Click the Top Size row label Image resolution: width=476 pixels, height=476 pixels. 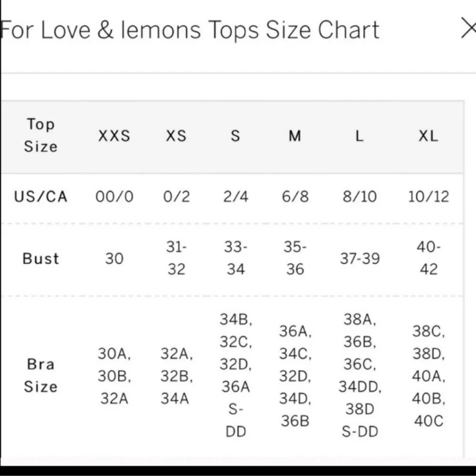pos(40,135)
